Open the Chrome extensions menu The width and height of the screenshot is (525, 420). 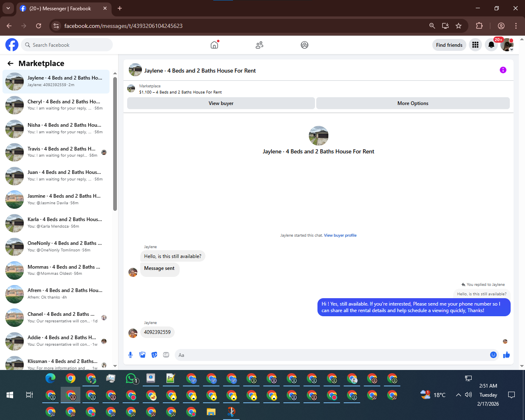[479, 26]
